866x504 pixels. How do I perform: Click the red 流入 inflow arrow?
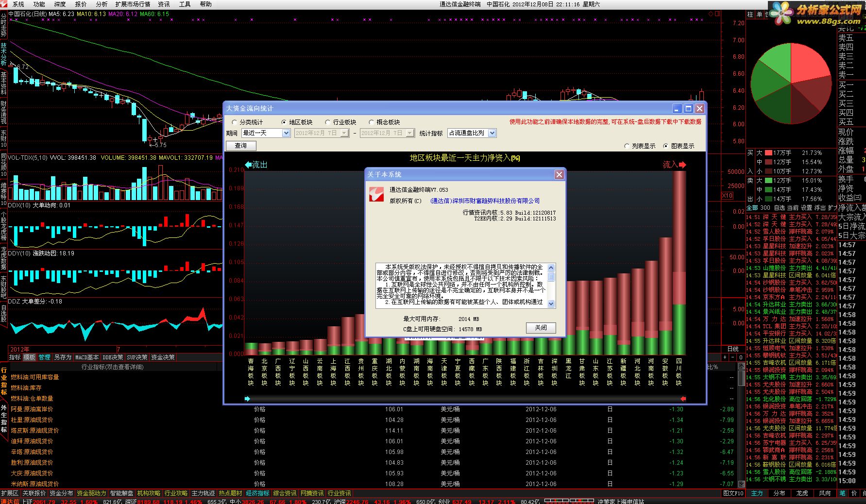click(682, 165)
